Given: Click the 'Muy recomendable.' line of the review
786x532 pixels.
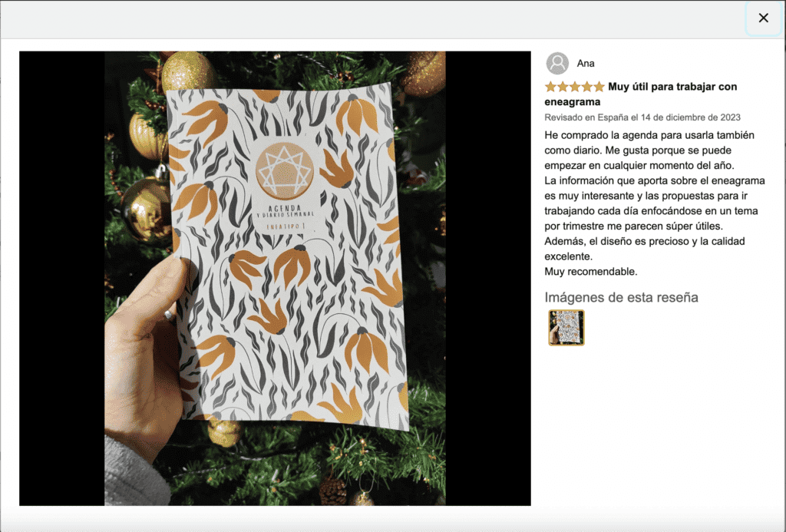Looking at the screenshot, I should pyautogui.click(x=590, y=271).
